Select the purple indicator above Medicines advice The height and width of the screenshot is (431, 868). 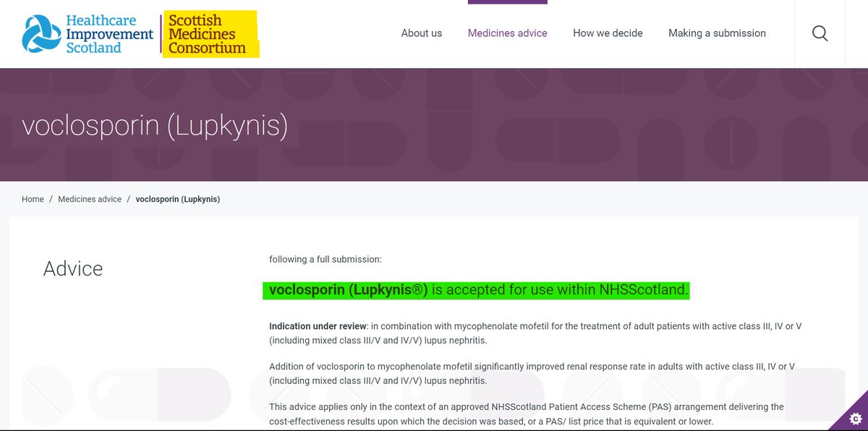[x=508, y=2]
